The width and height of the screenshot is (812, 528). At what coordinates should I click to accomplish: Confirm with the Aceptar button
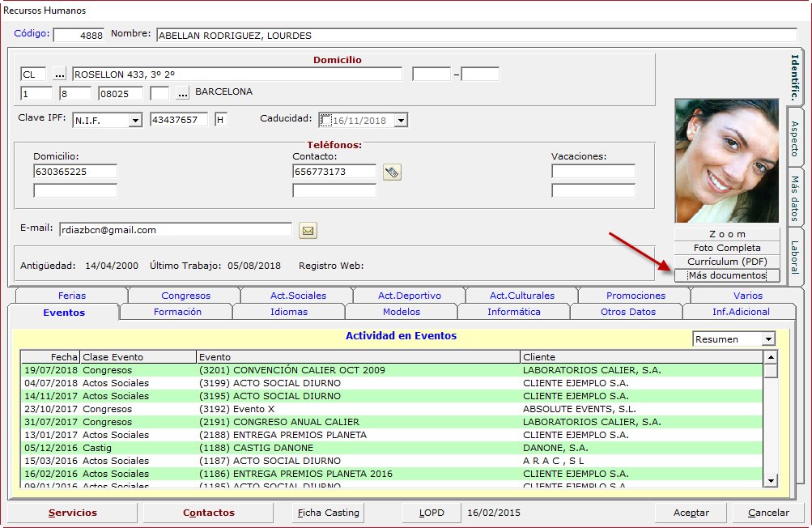pos(691,513)
